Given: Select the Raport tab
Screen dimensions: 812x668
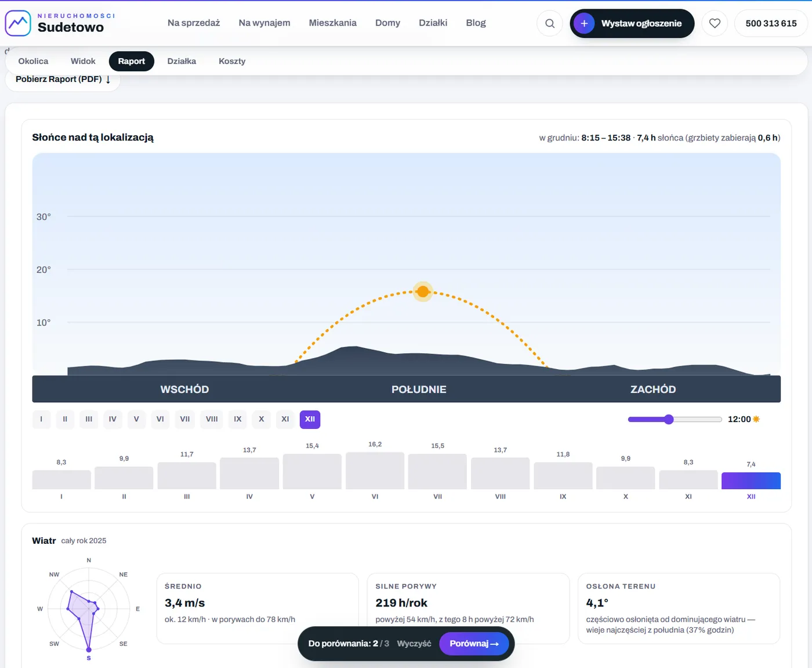Looking at the screenshot, I should pos(132,61).
